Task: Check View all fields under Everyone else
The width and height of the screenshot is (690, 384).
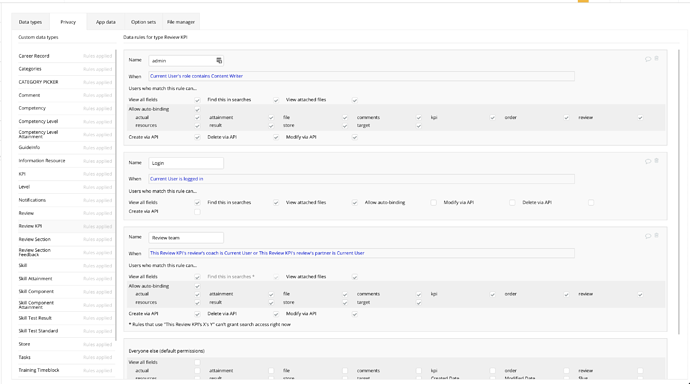Action: pyautogui.click(x=197, y=362)
